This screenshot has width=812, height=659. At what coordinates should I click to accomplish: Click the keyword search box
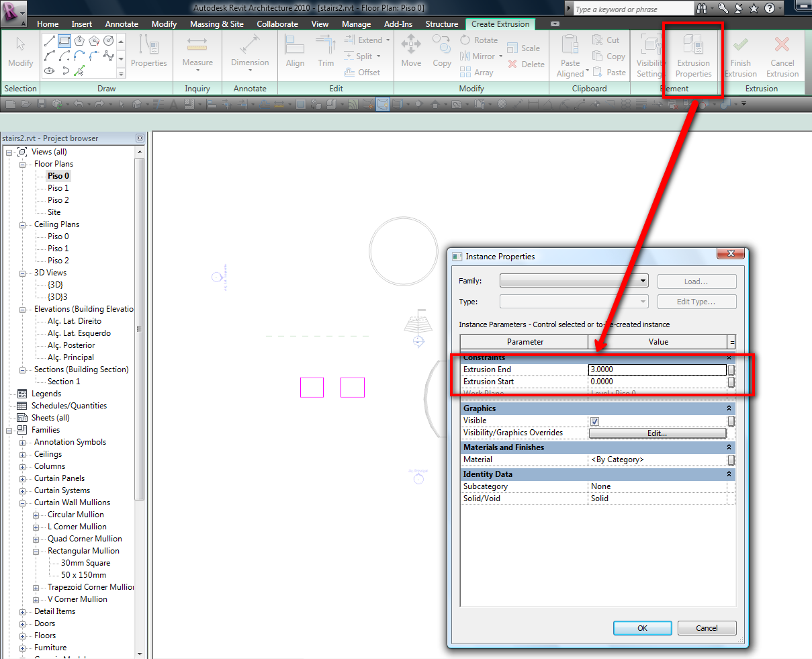(x=633, y=9)
